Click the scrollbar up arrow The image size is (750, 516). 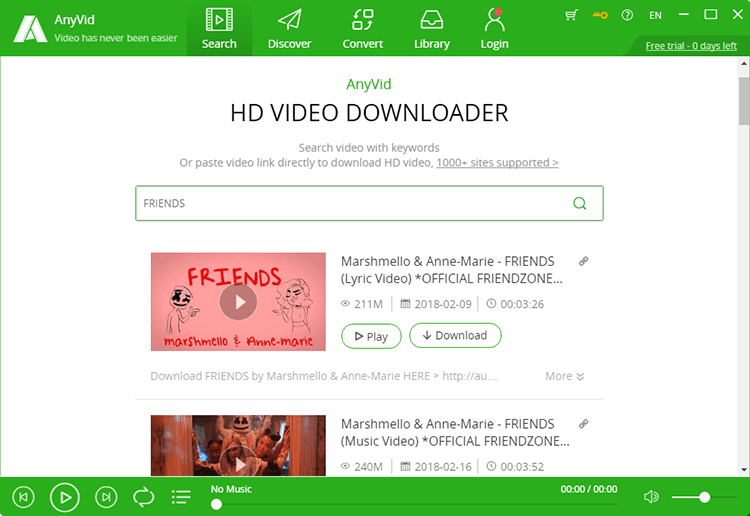[x=744, y=63]
